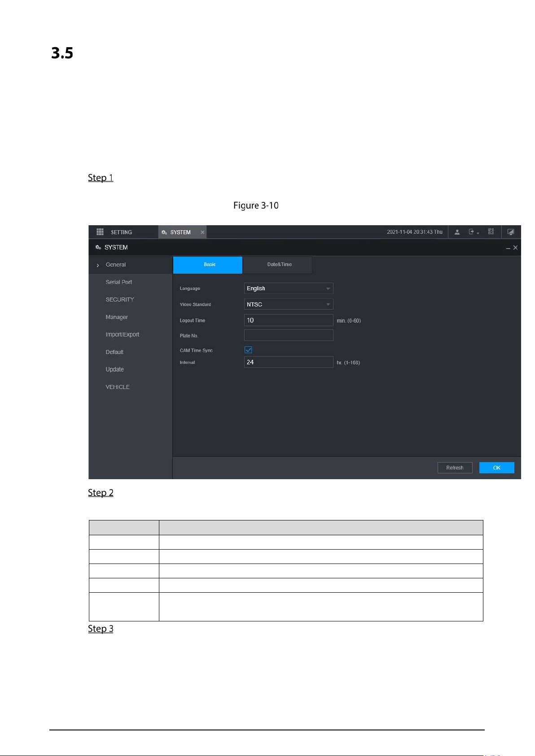Click the OK button
Screen dimensions: 535x756
(x=497, y=468)
